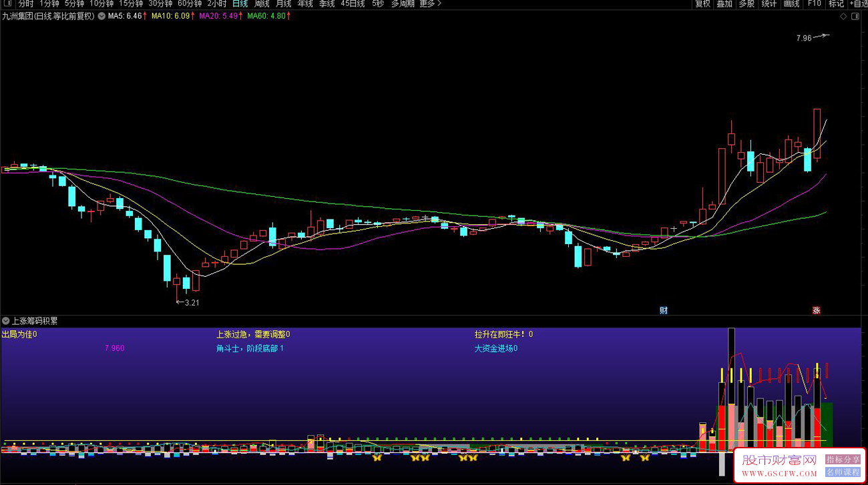
Task: Open the 15分钟 chart period
Action: [131, 4]
